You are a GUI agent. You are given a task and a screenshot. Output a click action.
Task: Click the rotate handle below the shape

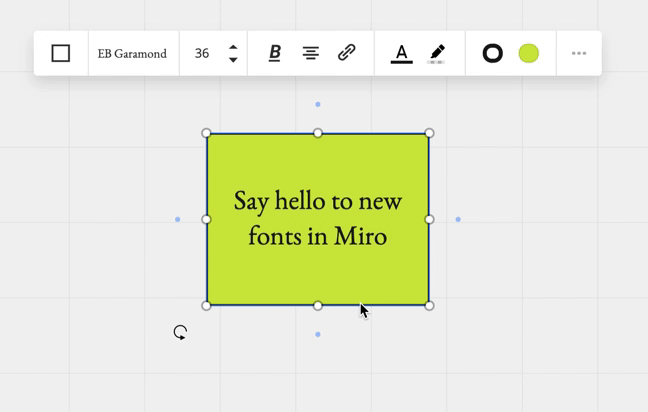coord(180,332)
